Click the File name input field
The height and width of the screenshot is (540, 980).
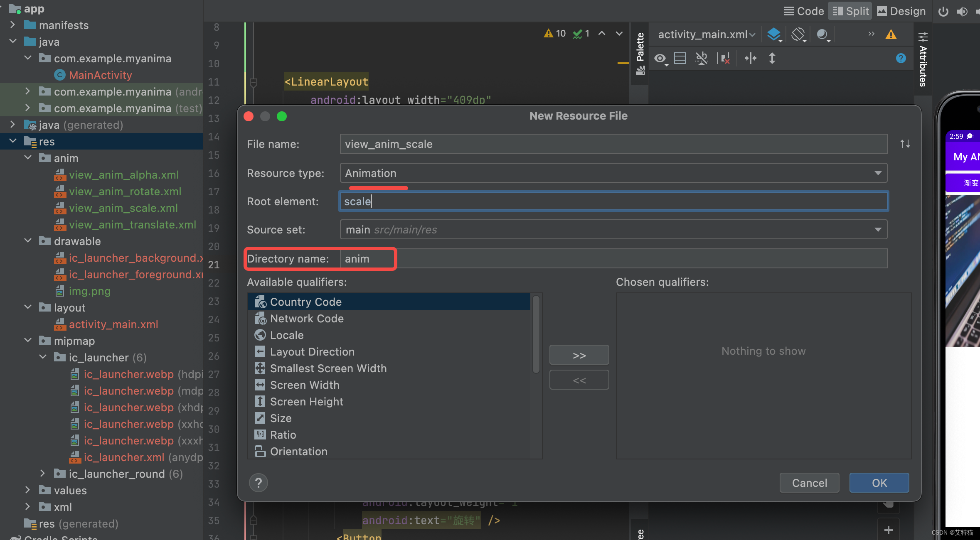pos(613,144)
